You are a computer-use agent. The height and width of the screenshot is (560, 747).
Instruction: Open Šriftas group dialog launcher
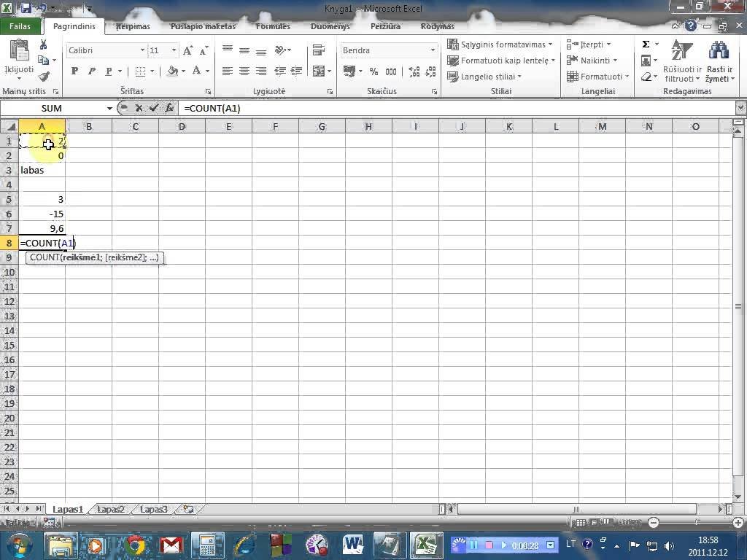pyautogui.click(x=208, y=91)
